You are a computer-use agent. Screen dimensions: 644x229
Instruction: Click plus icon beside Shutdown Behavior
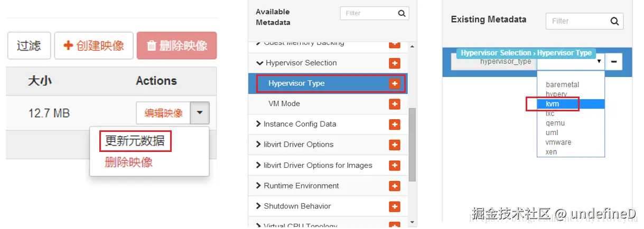[394, 206]
